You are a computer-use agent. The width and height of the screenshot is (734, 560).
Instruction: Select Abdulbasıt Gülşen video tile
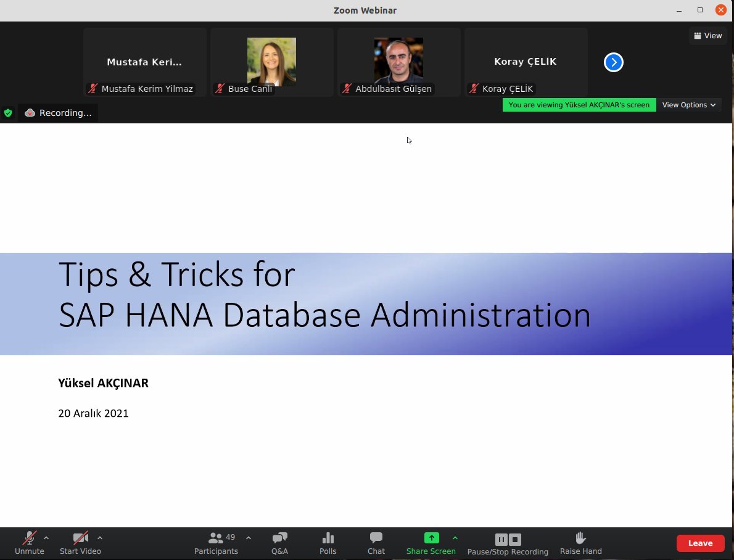[x=399, y=62]
